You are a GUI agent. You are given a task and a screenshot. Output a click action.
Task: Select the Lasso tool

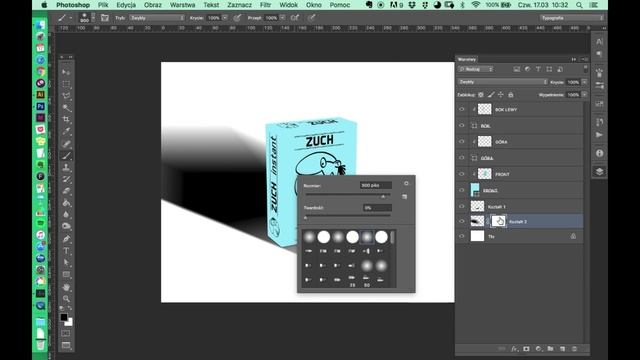66,96
